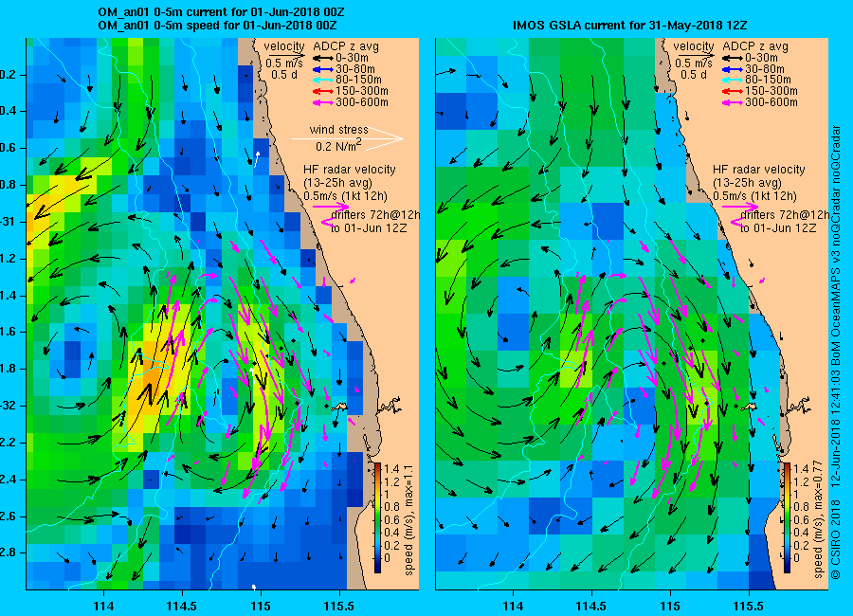The width and height of the screenshot is (853, 616).
Task: Click the 'OM_an01 0-5m speed' title line
Action: 217,26
